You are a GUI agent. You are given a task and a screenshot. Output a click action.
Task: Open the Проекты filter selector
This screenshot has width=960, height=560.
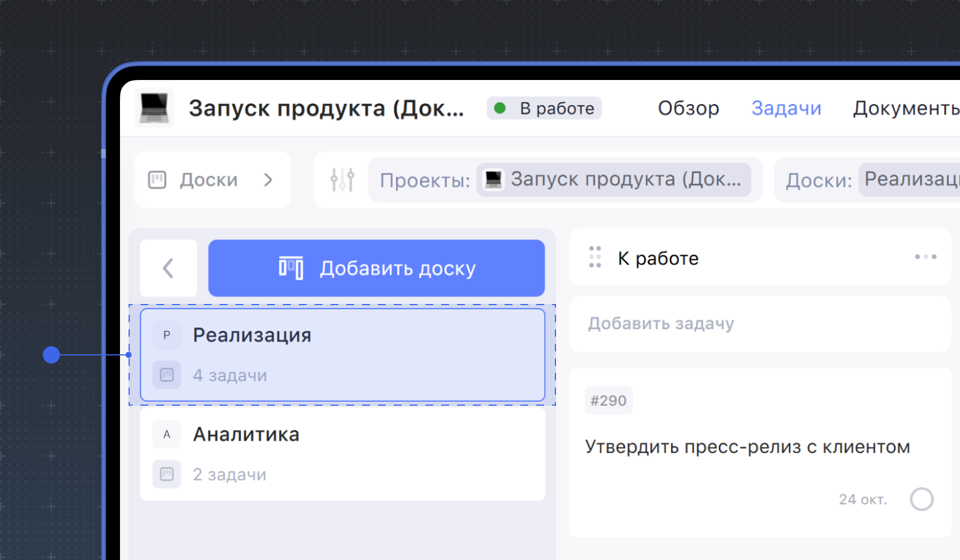point(614,180)
